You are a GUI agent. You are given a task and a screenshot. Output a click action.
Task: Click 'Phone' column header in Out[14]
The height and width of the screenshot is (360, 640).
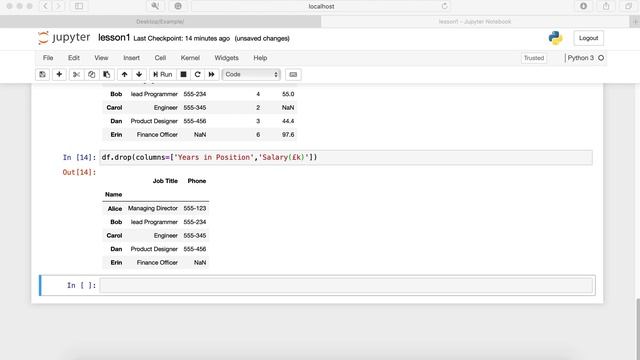197,181
